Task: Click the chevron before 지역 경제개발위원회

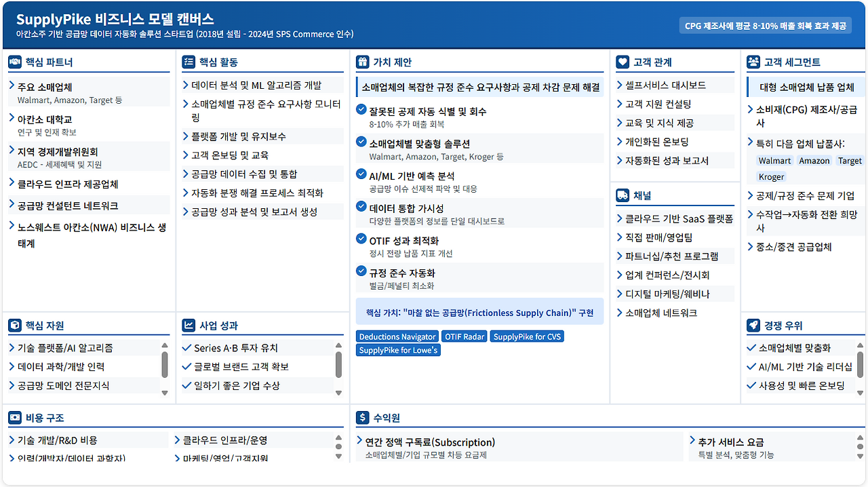Action: [x=12, y=151]
